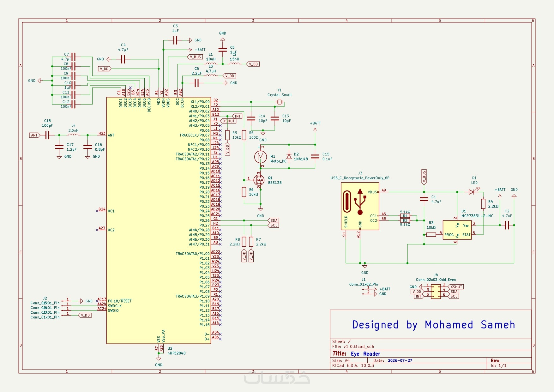554x392 pixels.
Task: Select the date 2026-07-27 field
Action: [x=400, y=360]
